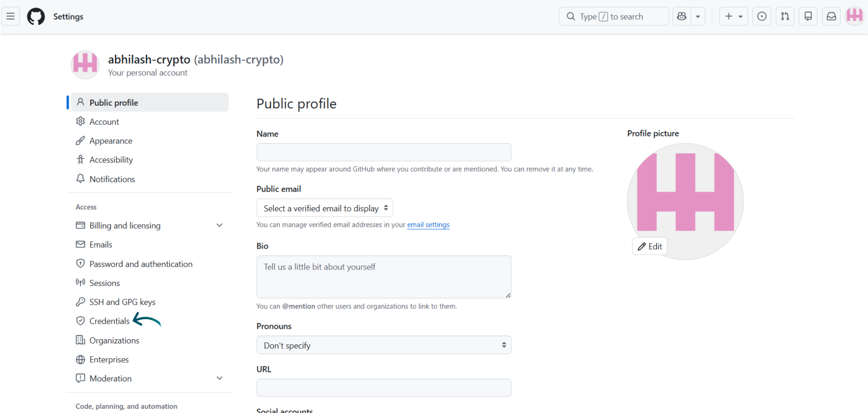Open Password and authentication settings
This screenshot has height=413, width=868.
(141, 264)
